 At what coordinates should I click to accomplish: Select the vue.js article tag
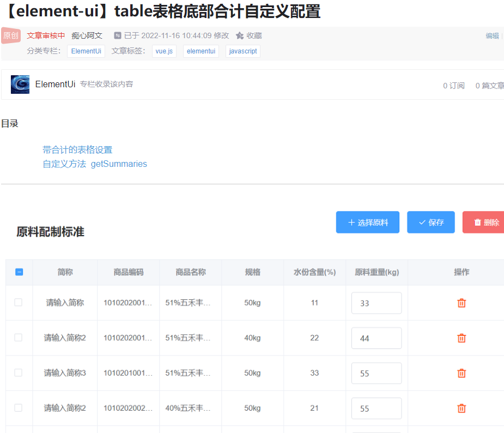point(164,51)
